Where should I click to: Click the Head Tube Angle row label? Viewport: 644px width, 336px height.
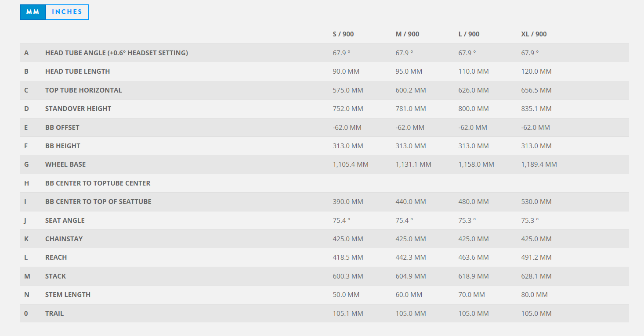116,53
